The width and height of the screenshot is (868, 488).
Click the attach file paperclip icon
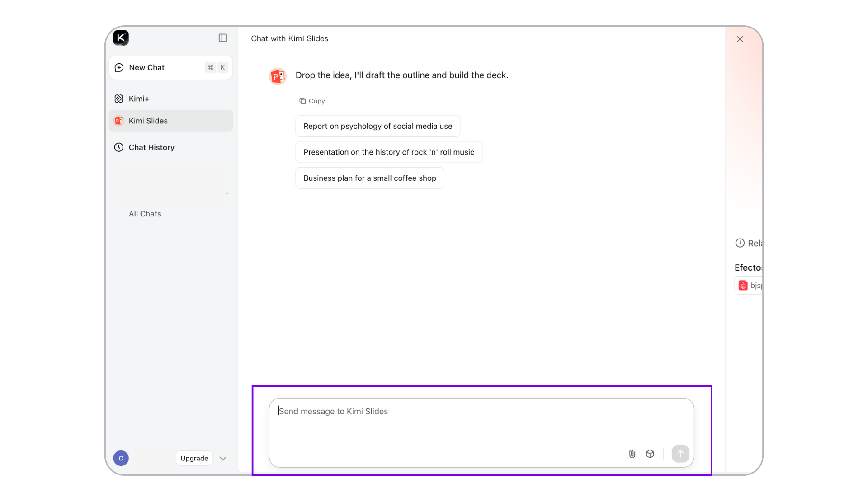(632, 454)
